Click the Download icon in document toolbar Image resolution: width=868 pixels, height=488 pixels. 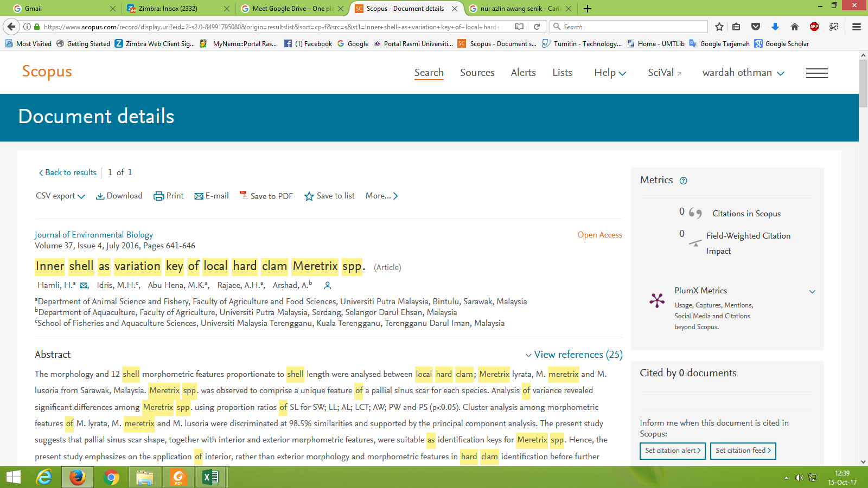click(100, 196)
